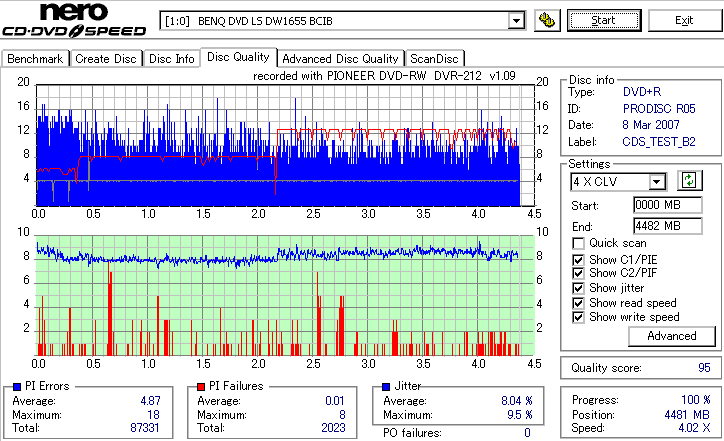The height and width of the screenshot is (441, 724).
Task: Click the Advanced settings button
Action: point(672,336)
